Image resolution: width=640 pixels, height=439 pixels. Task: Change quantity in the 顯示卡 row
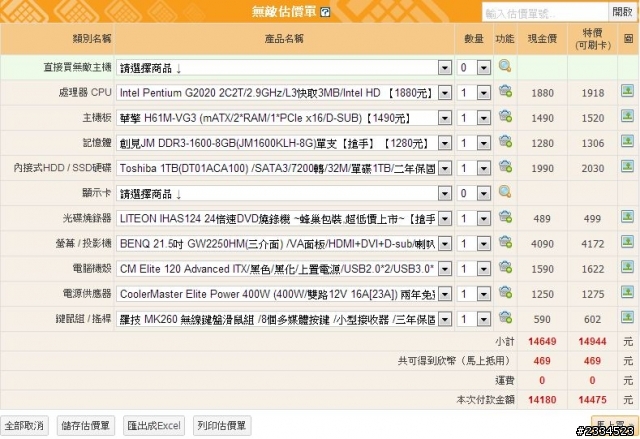tap(473, 193)
